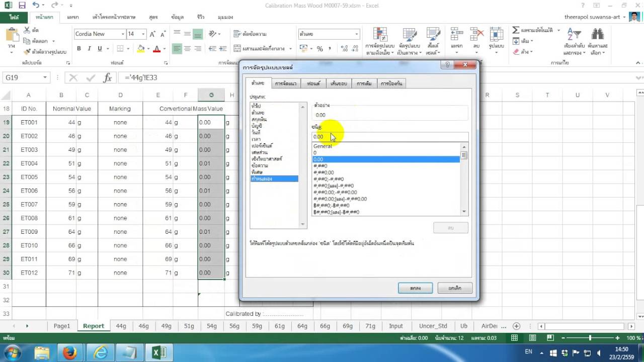Click the Insert Function fx icon
Screen dimensions: 644x362
click(108, 77)
